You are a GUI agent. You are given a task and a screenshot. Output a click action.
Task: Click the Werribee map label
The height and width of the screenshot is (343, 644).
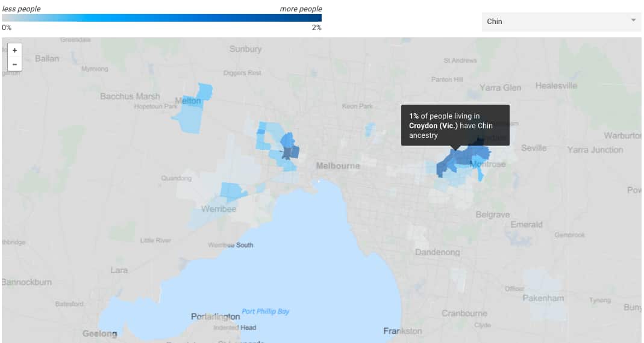click(219, 209)
